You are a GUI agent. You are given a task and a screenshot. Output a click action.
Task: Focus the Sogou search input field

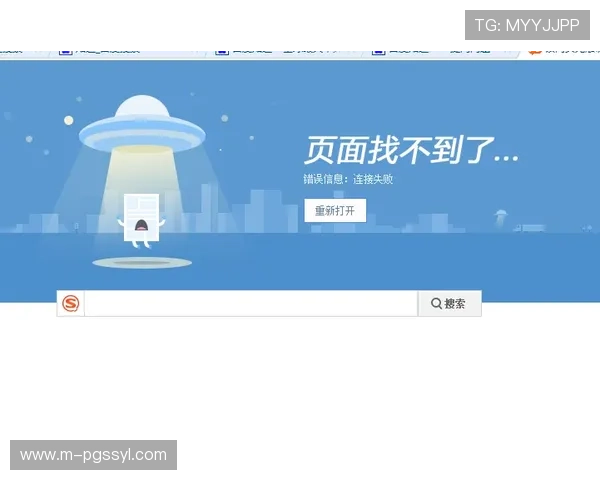251,304
